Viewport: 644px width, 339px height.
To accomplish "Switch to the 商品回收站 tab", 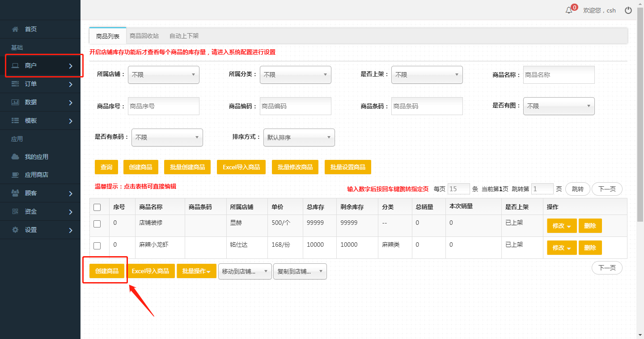I will pos(144,36).
